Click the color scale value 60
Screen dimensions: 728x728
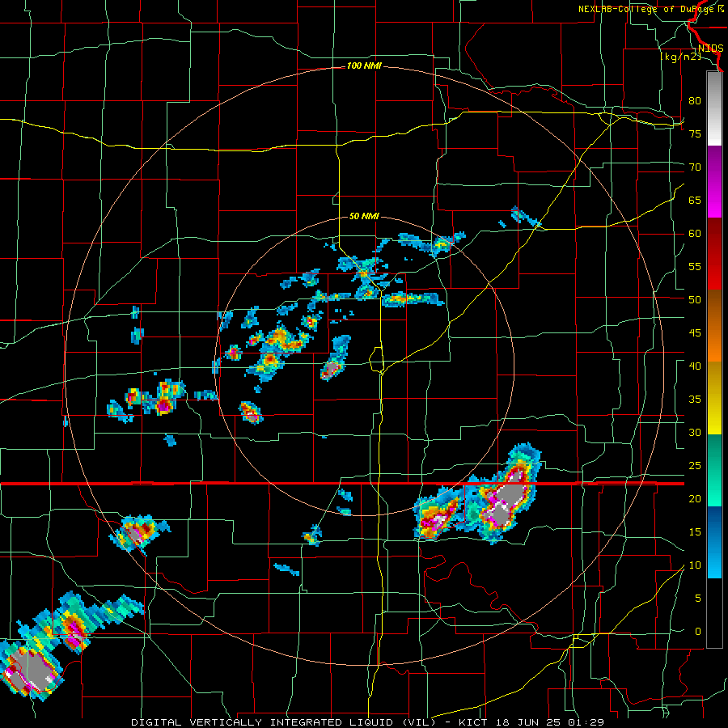point(695,234)
